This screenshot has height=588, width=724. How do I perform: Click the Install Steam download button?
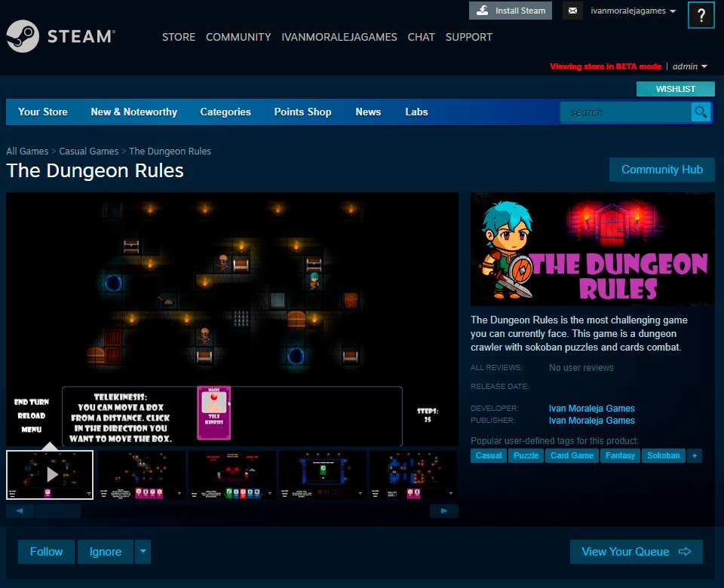click(511, 11)
